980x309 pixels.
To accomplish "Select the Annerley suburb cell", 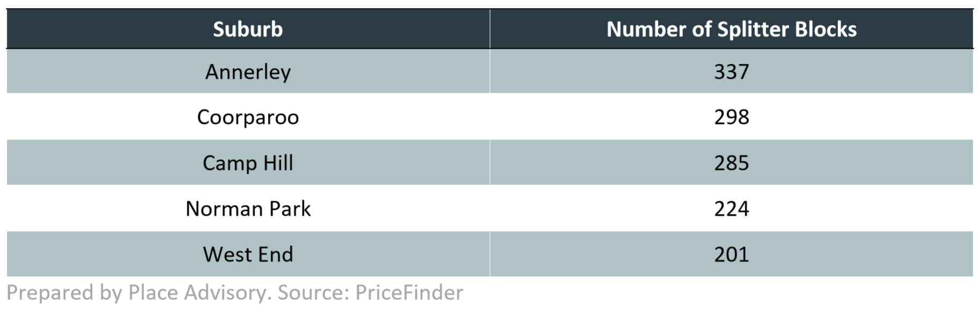I will pyautogui.click(x=248, y=71).
